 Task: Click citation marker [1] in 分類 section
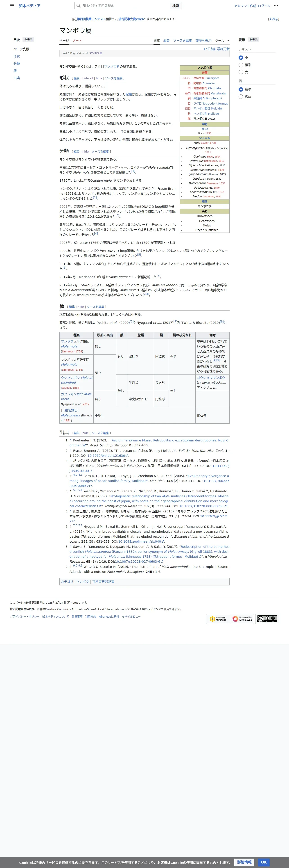click(133, 171)
